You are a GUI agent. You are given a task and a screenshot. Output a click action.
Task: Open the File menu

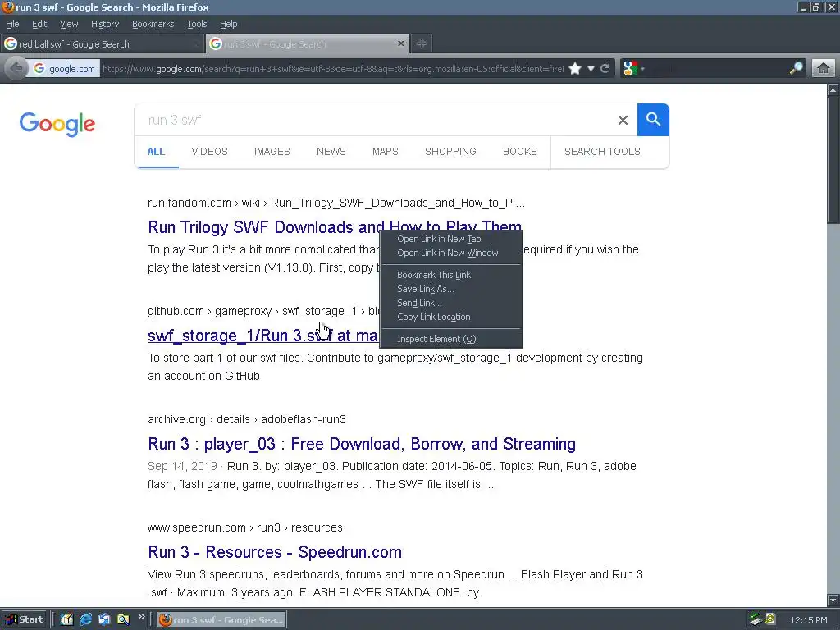point(12,24)
